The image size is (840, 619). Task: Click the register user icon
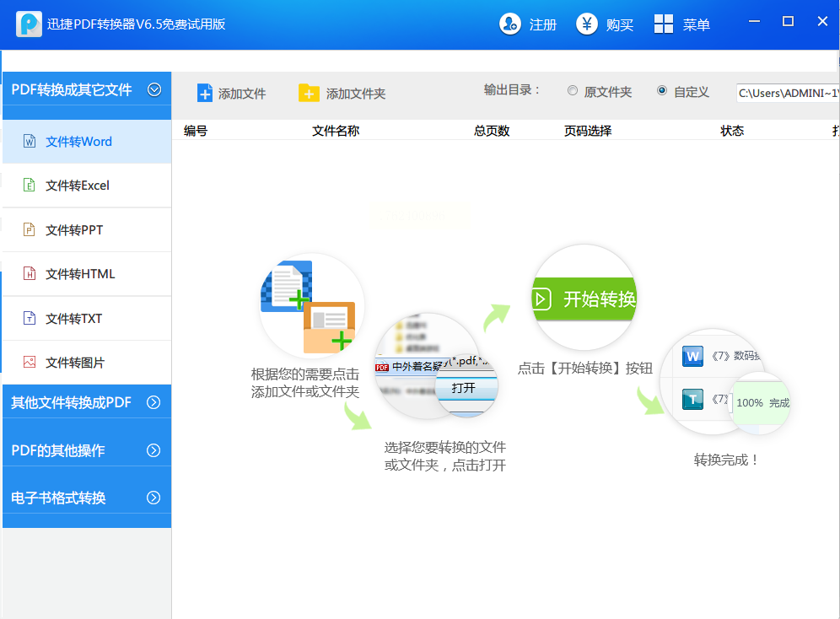[x=510, y=24]
